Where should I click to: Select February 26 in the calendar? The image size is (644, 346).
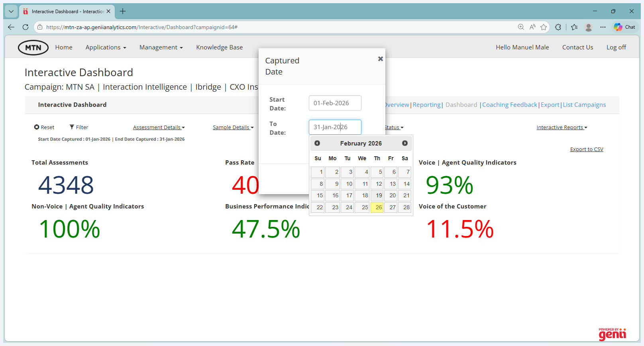point(377,207)
